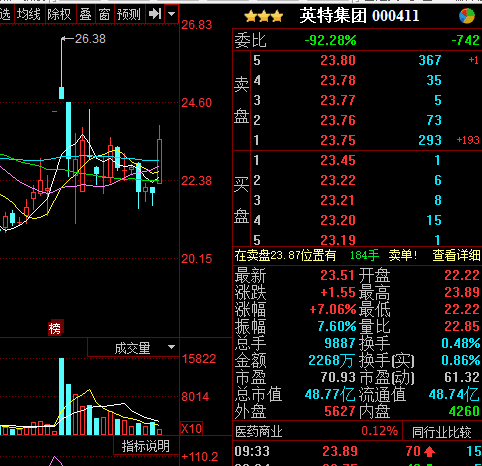Click the X10 volume scale label
The image size is (482, 466).
click(x=192, y=428)
